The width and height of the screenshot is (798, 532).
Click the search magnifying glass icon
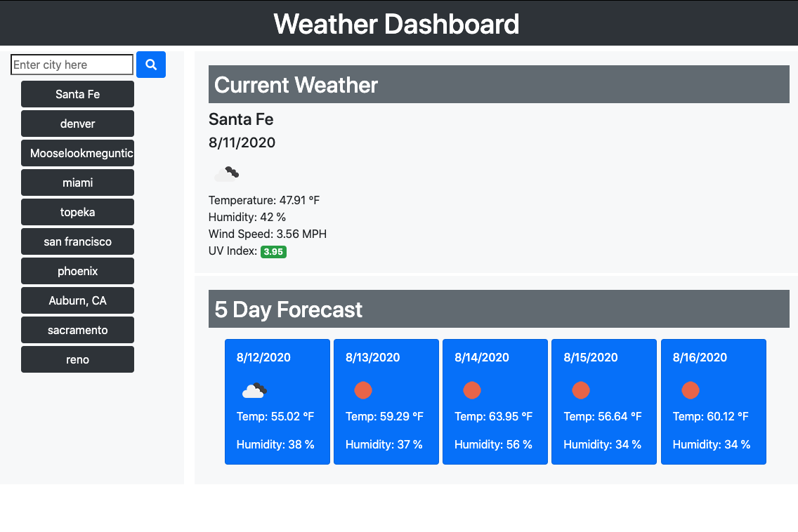click(x=151, y=65)
